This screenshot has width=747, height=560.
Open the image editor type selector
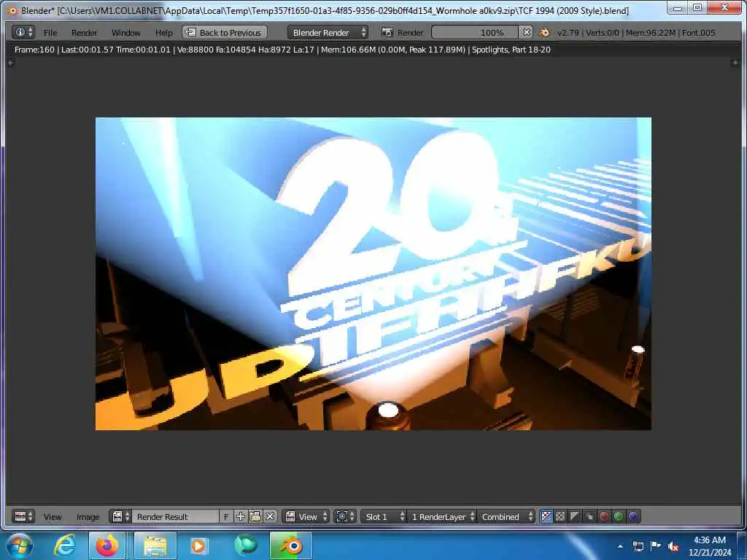tap(23, 517)
